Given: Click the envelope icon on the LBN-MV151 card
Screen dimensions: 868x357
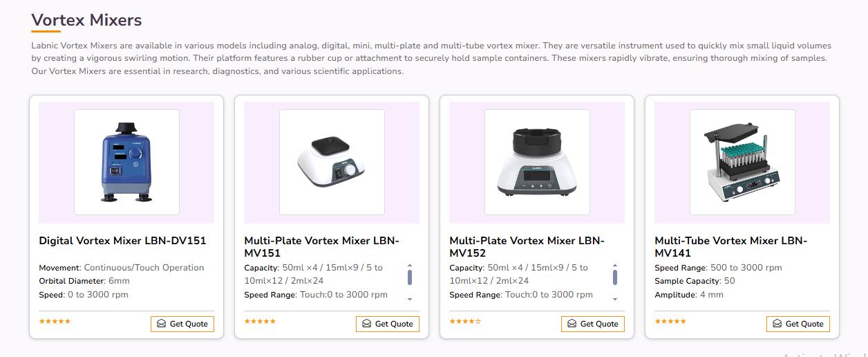Looking at the screenshot, I should pyautogui.click(x=366, y=324).
